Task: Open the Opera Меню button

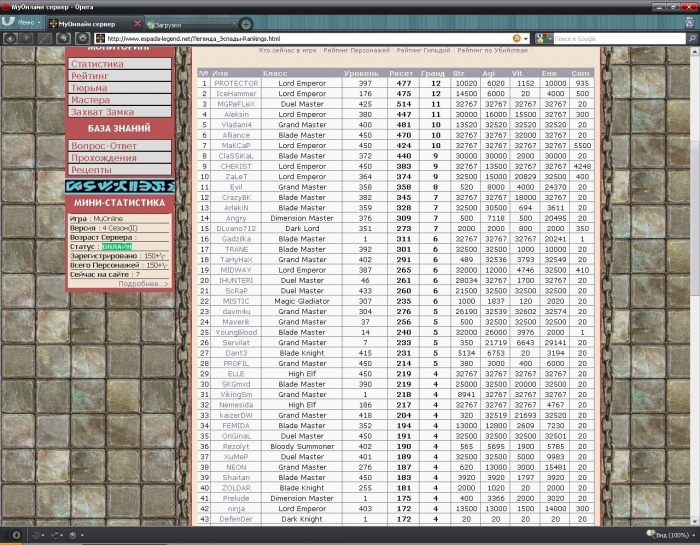Action: pyautogui.click(x=20, y=22)
